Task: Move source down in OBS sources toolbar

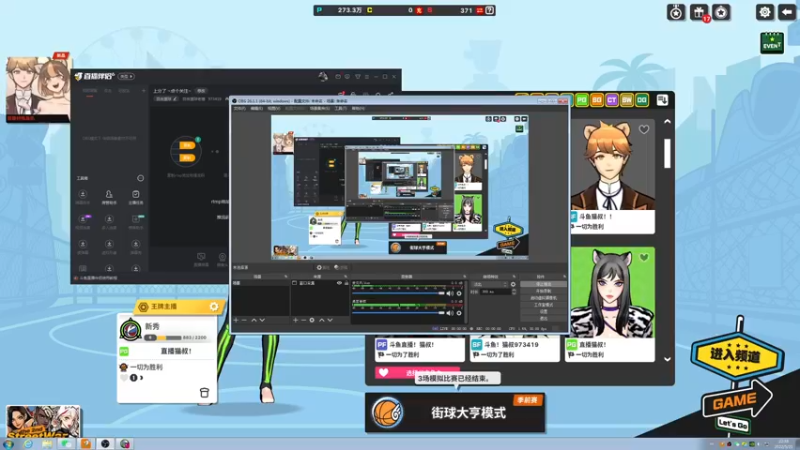Action: (330, 320)
